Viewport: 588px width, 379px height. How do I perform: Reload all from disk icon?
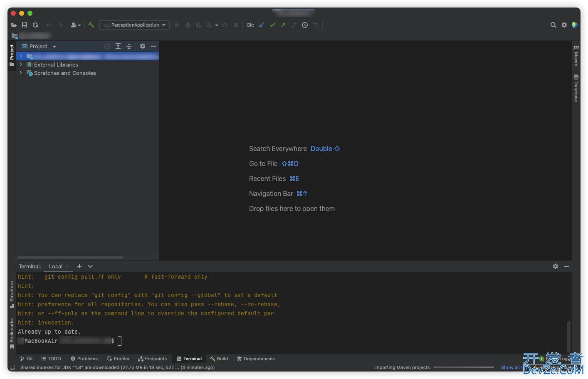35,25
